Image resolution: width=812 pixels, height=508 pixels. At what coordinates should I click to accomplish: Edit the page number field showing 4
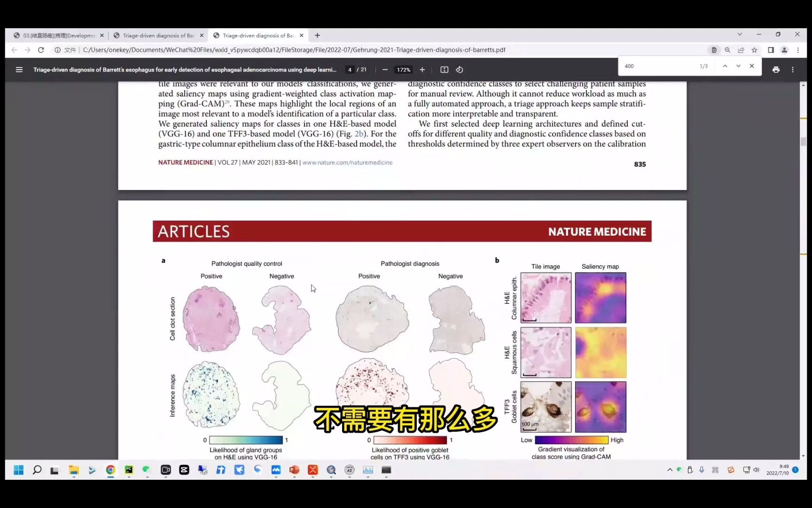[x=350, y=69]
